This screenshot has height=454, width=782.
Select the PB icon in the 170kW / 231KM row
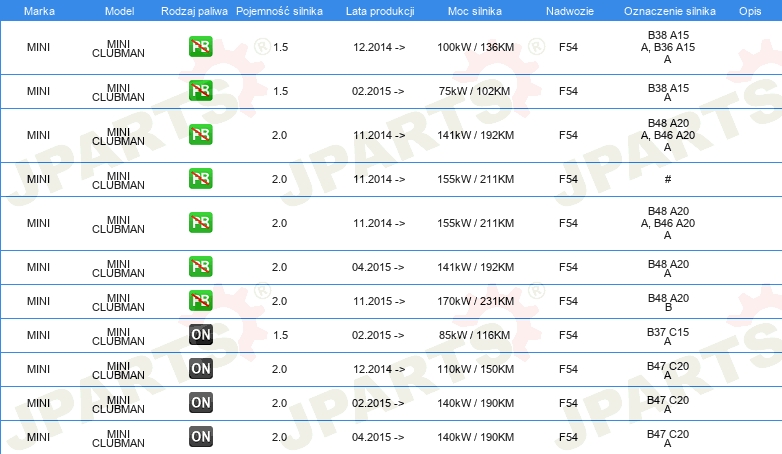click(x=200, y=300)
